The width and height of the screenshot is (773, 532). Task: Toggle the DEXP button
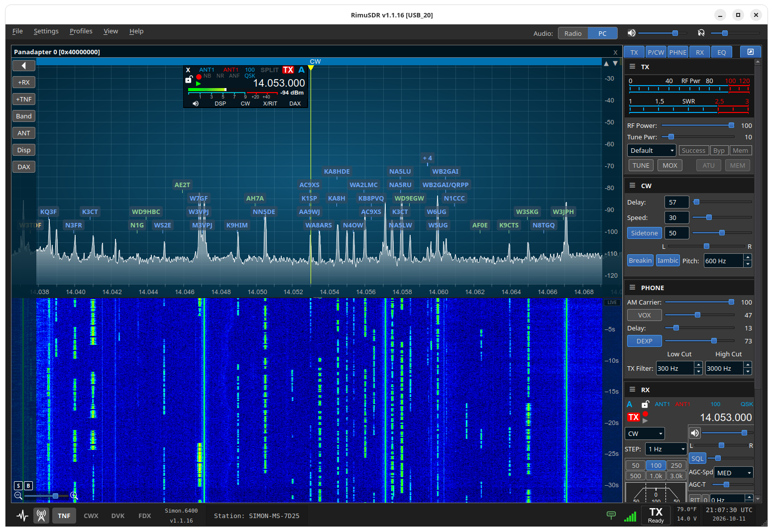pyautogui.click(x=644, y=341)
